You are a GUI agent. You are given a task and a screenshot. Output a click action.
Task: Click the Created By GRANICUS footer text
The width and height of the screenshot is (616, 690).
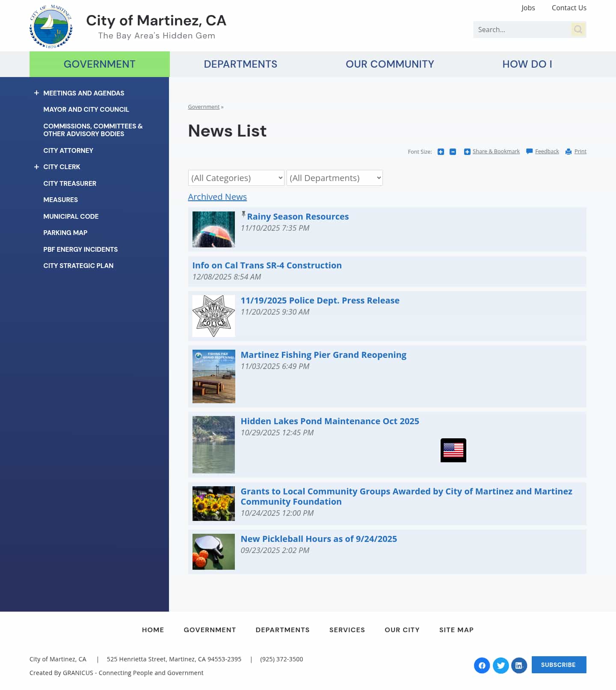click(116, 673)
